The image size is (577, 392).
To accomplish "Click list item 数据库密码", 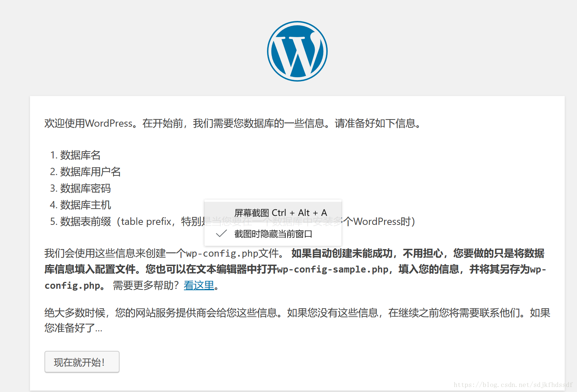I will tap(85, 188).
